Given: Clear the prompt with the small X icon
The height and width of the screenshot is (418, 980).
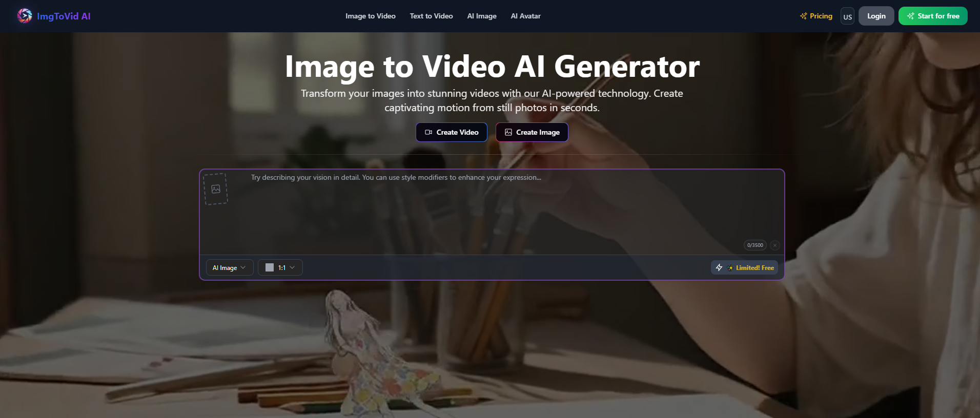Looking at the screenshot, I should pyautogui.click(x=774, y=245).
